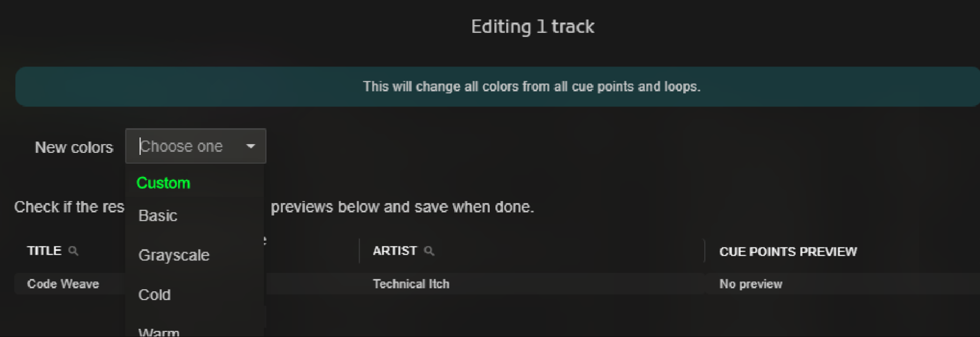Click the column divider left of ARTIST
This screenshot has height=337, width=980.
(359, 251)
